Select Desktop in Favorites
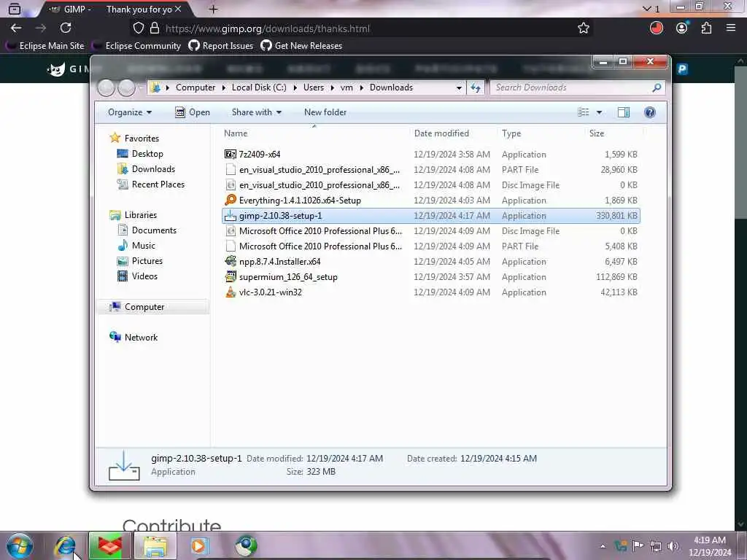747x560 pixels. click(x=140, y=154)
